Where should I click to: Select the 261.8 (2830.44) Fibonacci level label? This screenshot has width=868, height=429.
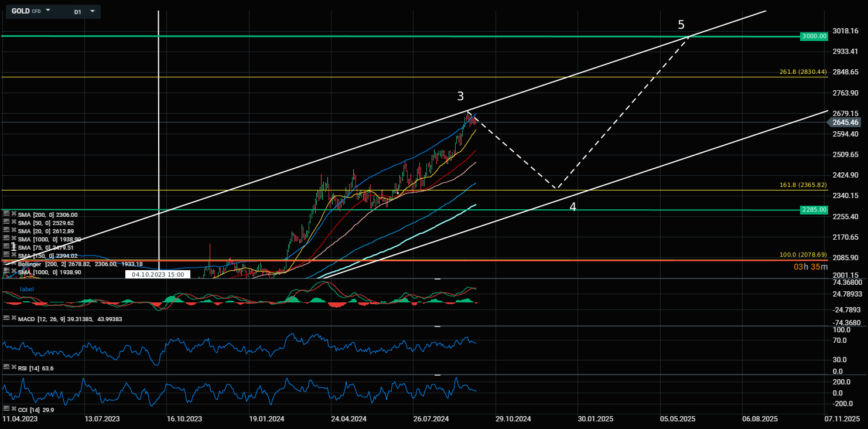click(x=802, y=72)
